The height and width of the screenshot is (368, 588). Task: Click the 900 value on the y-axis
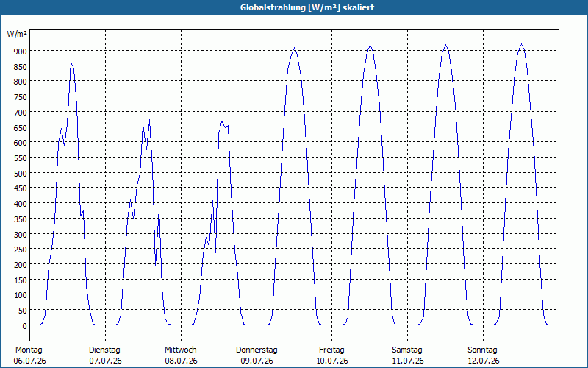pos(21,51)
